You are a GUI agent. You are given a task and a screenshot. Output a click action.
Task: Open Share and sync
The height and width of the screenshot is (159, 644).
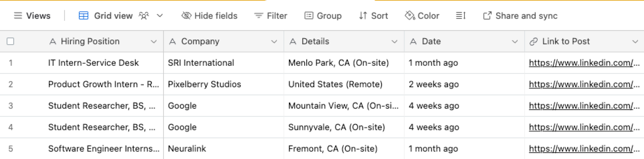520,16
